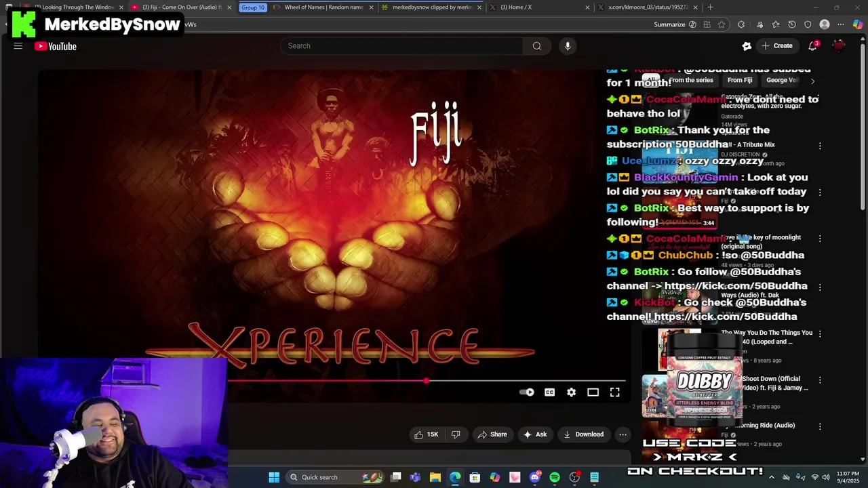Close the x.com/klmoore_03 tab
868x488 pixels.
point(695,7)
